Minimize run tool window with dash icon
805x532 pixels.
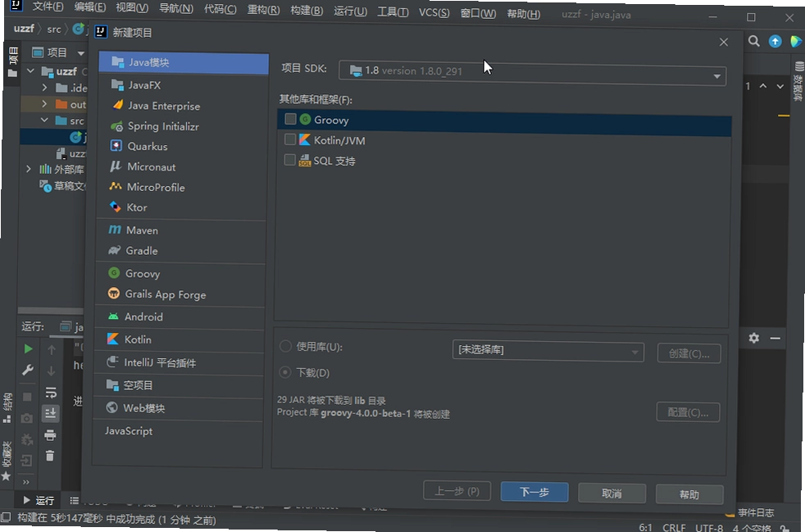tap(775, 339)
